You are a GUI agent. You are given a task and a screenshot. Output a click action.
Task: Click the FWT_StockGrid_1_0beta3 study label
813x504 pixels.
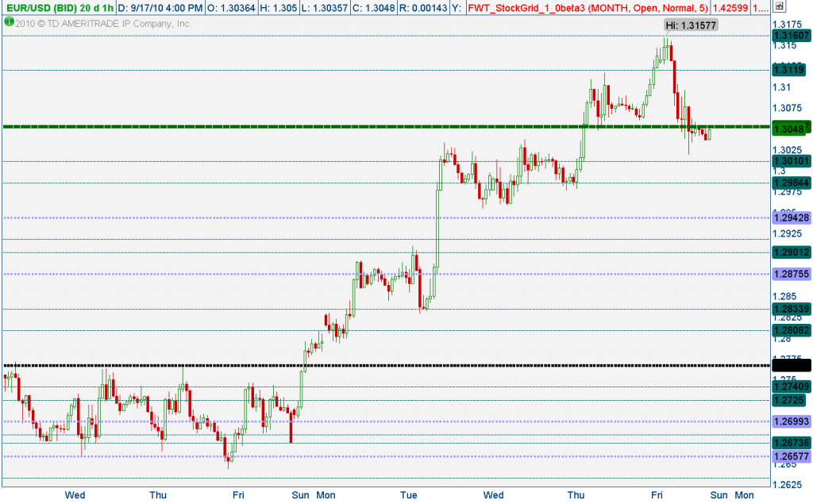588,8
